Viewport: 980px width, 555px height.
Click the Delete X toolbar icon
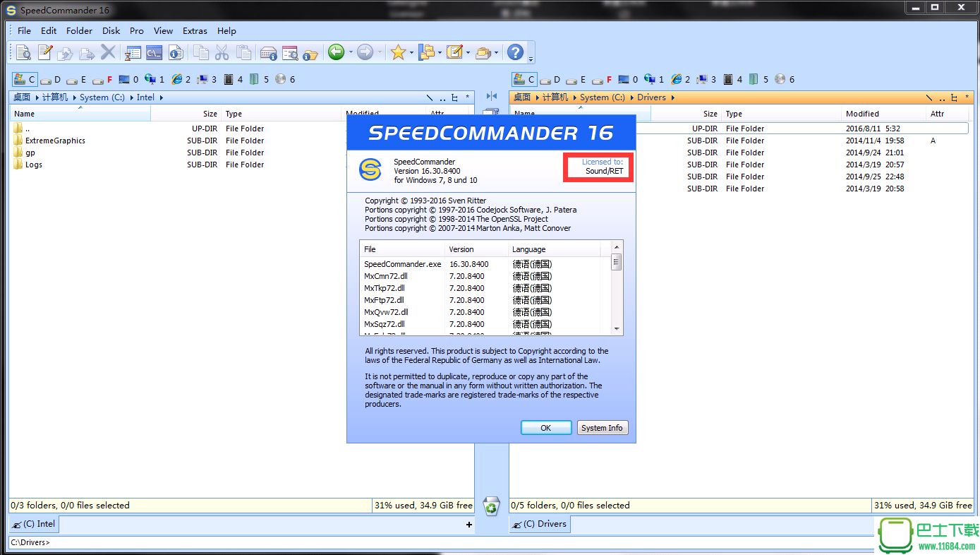coord(108,52)
